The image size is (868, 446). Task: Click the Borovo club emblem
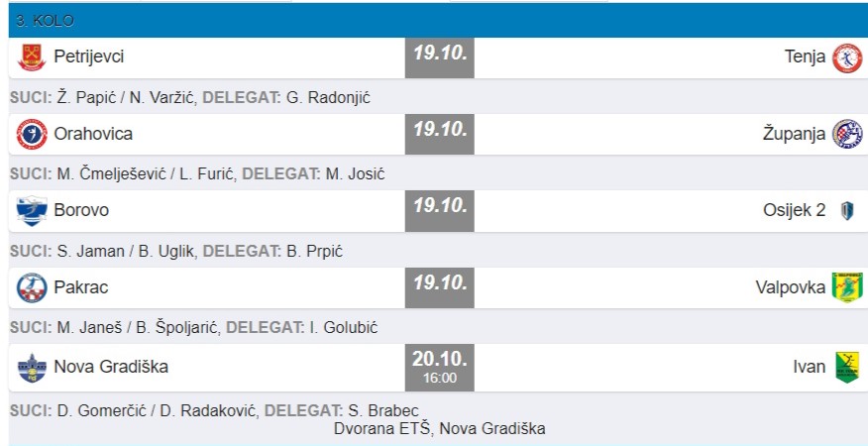pos(32,210)
